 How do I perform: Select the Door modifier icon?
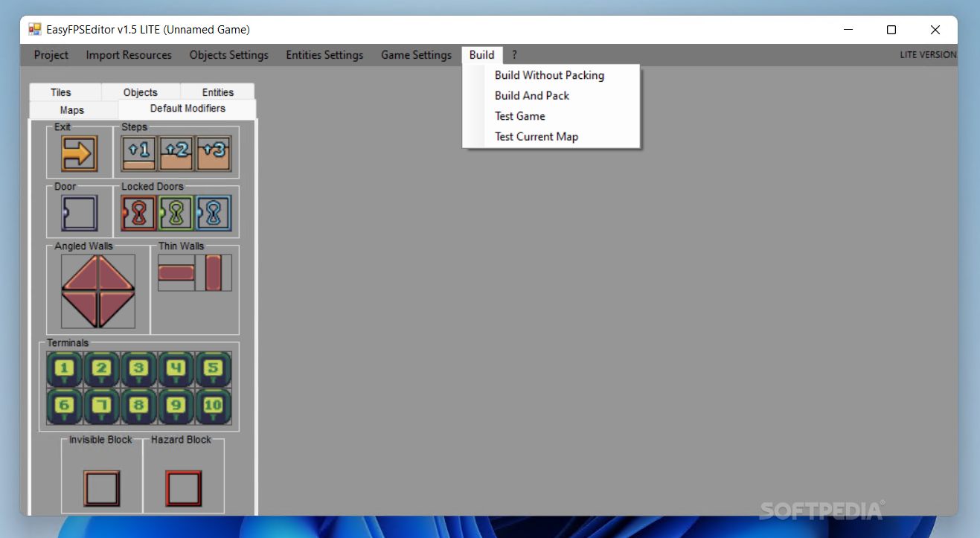click(x=79, y=213)
